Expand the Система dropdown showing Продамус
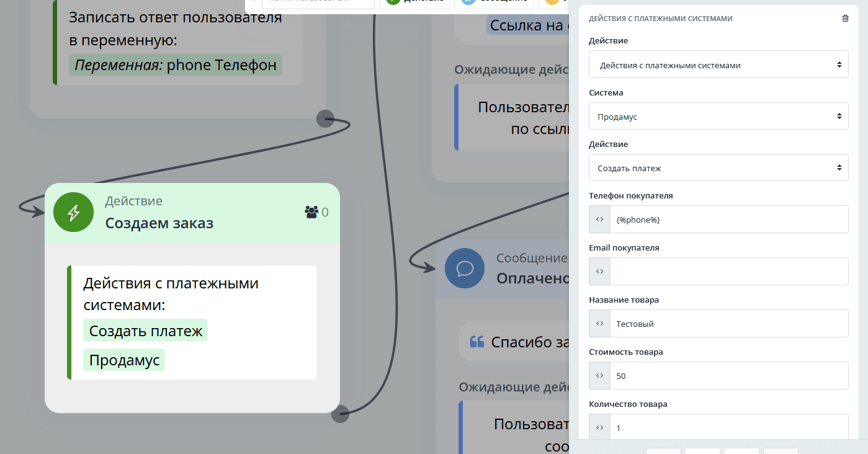868x454 pixels. click(718, 116)
